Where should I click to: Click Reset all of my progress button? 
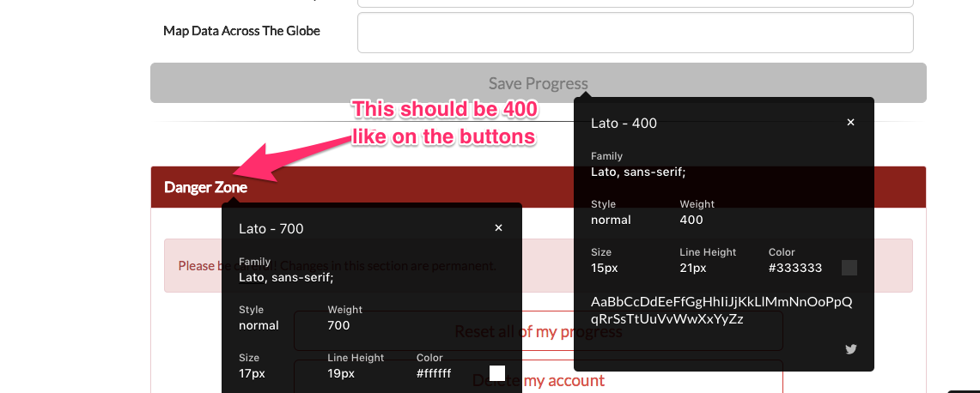(x=539, y=331)
